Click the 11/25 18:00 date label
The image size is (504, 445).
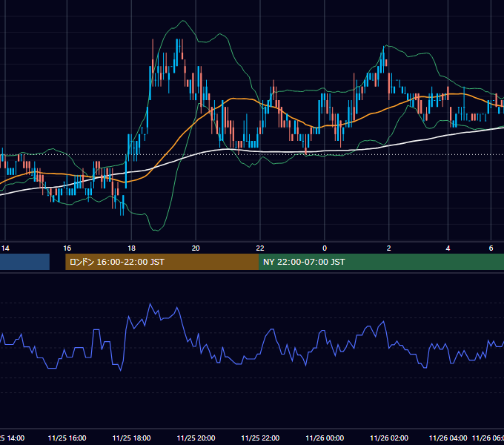click(x=131, y=438)
